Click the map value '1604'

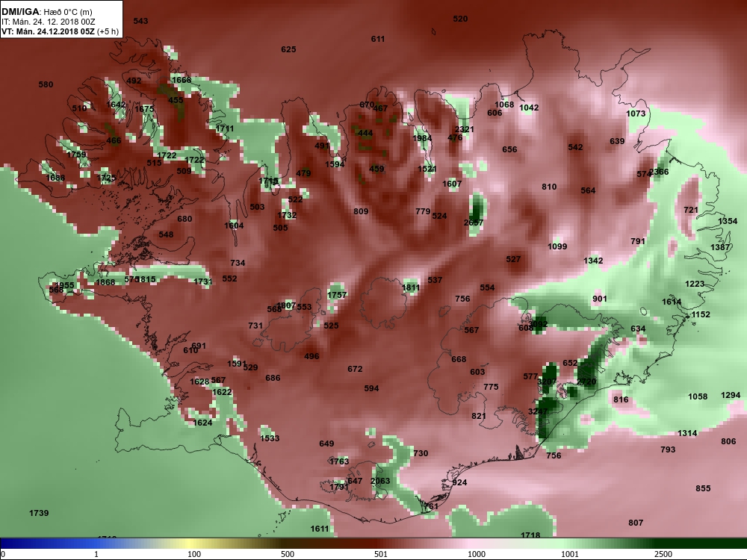(235, 225)
